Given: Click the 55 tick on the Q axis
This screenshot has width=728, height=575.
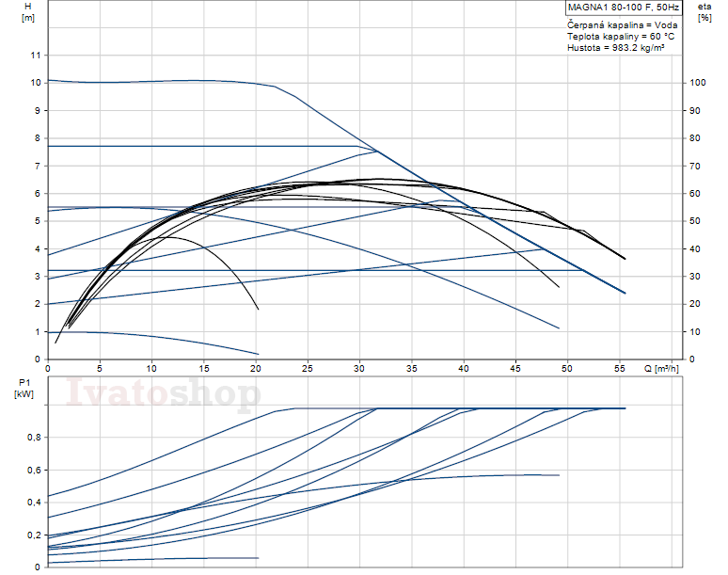Looking at the screenshot, I should point(618,368).
